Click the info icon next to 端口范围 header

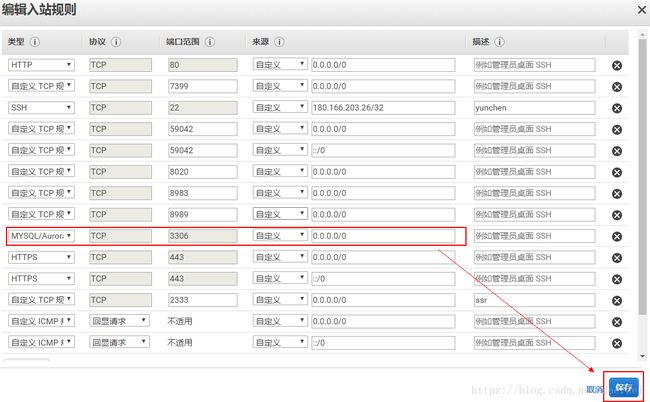click(210, 42)
